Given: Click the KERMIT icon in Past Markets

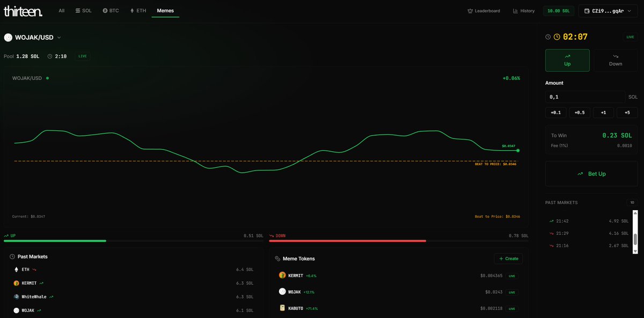Looking at the screenshot, I should (17, 283).
